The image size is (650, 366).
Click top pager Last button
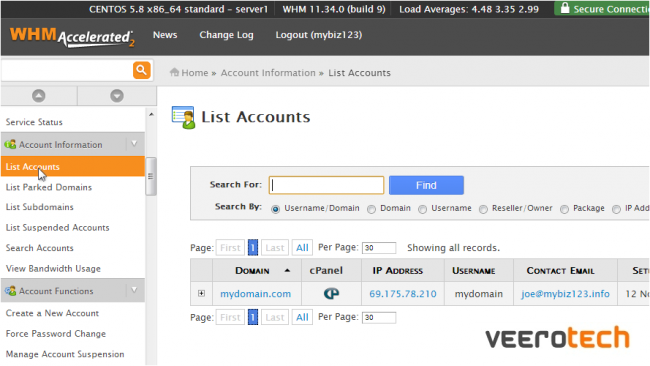click(275, 248)
